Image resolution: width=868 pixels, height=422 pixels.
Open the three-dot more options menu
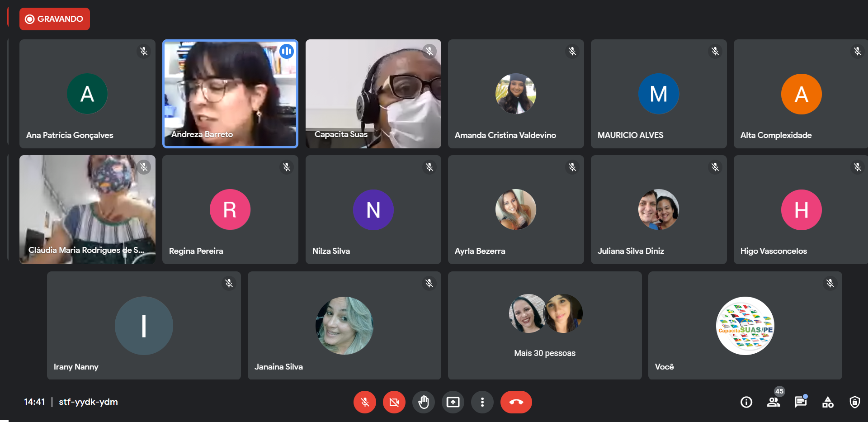click(482, 402)
